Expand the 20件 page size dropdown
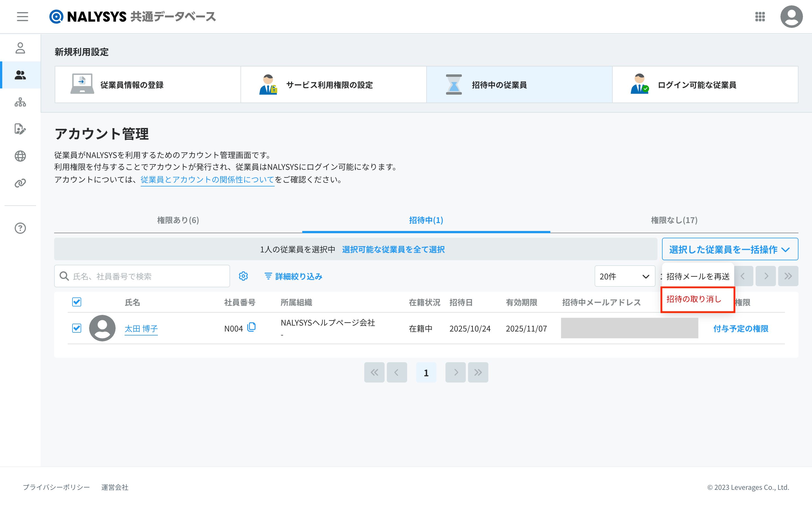 [625, 276]
